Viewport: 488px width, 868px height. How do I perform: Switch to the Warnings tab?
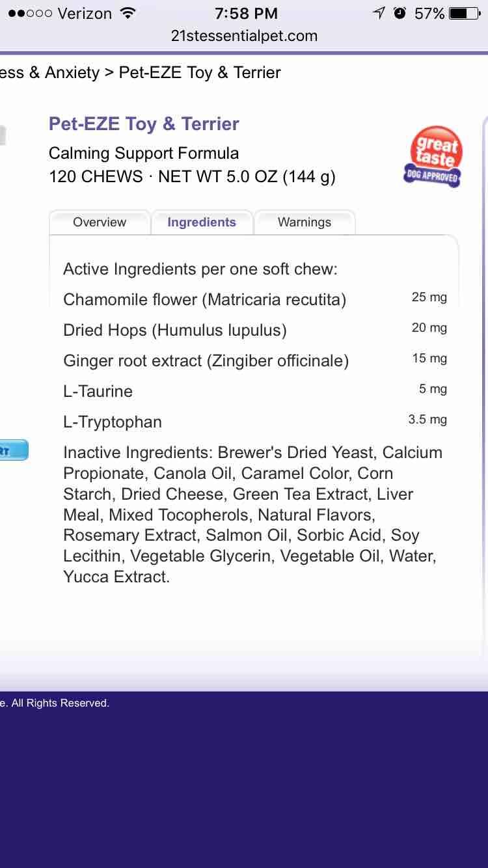304,222
